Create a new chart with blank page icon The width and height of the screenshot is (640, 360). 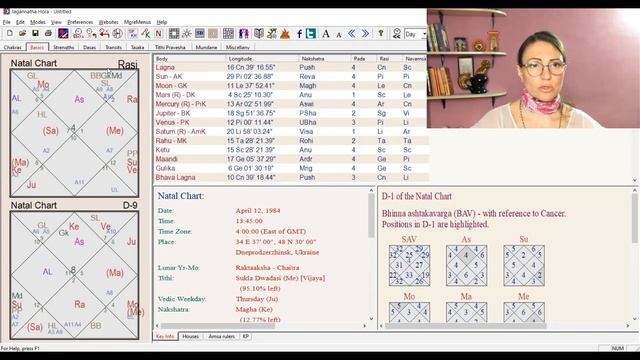(9, 34)
